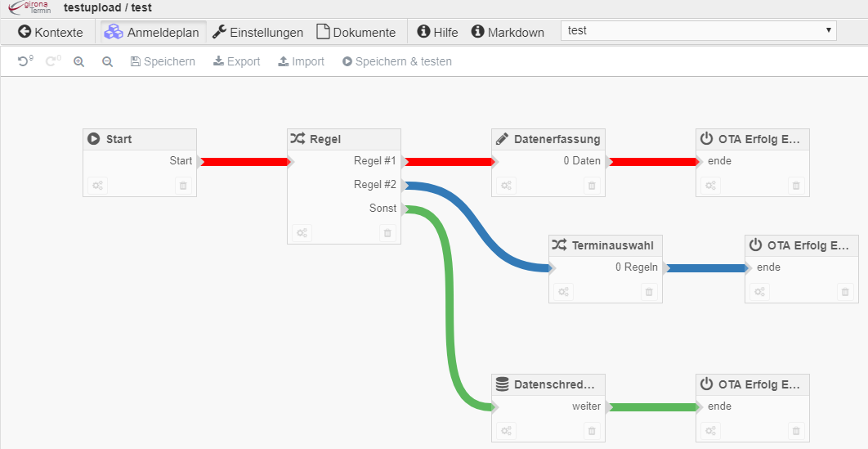Viewport: 868px width, 449px height.
Task: Delete the Datenschredder node via trash icon
Action: [x=592, y=431]
